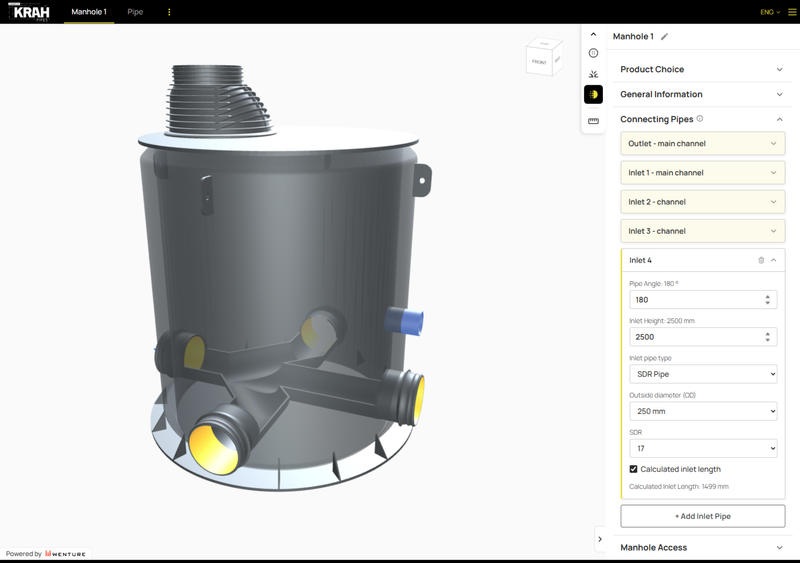The image size is (800, 563).
Task: Expand the Manhole Access section
Action: point(702,547)
